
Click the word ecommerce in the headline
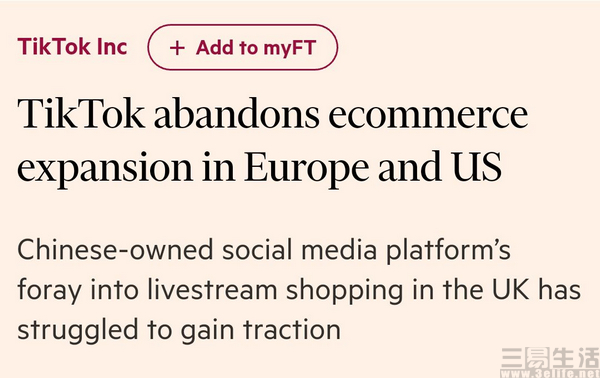[x=428, y=116]
